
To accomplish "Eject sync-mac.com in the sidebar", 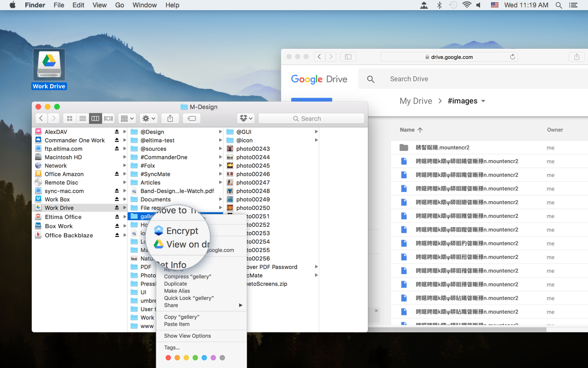I will pyautogui.click(x=118, y=191).
